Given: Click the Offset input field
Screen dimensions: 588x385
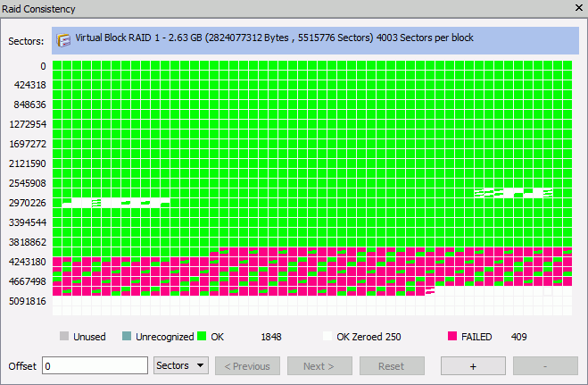Looking at the screenshot, I should tap(95, 366).
